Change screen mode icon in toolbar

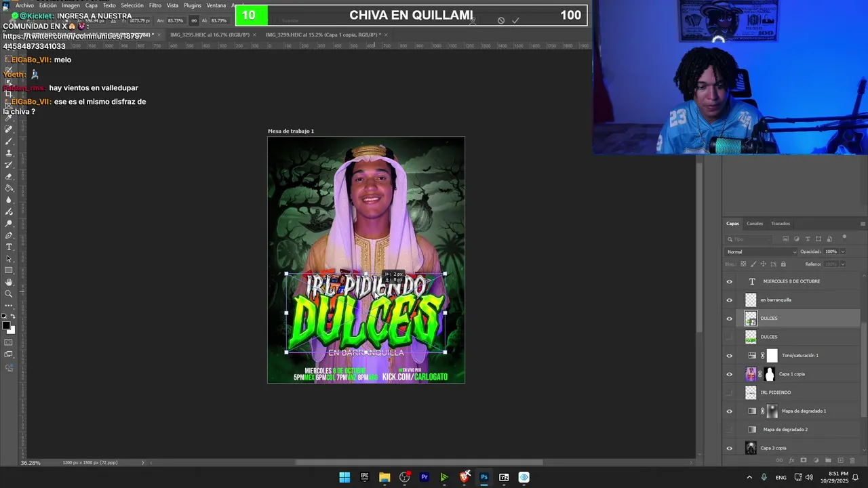pyautogui.click(x=9, y=355)
